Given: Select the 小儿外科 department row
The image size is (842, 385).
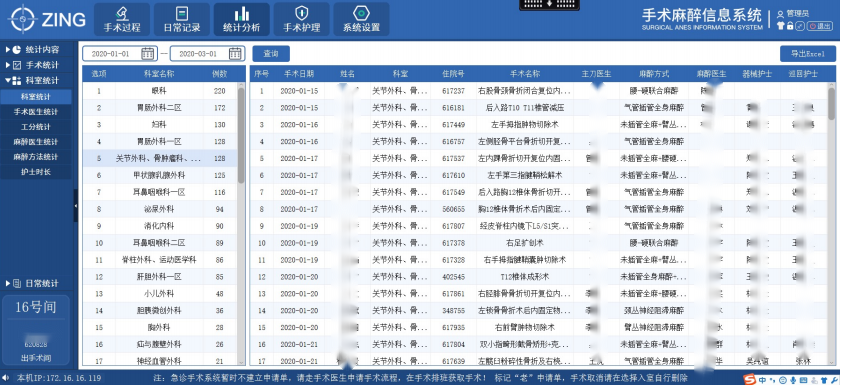Looking at the screenshot, I should click(159, 294).
